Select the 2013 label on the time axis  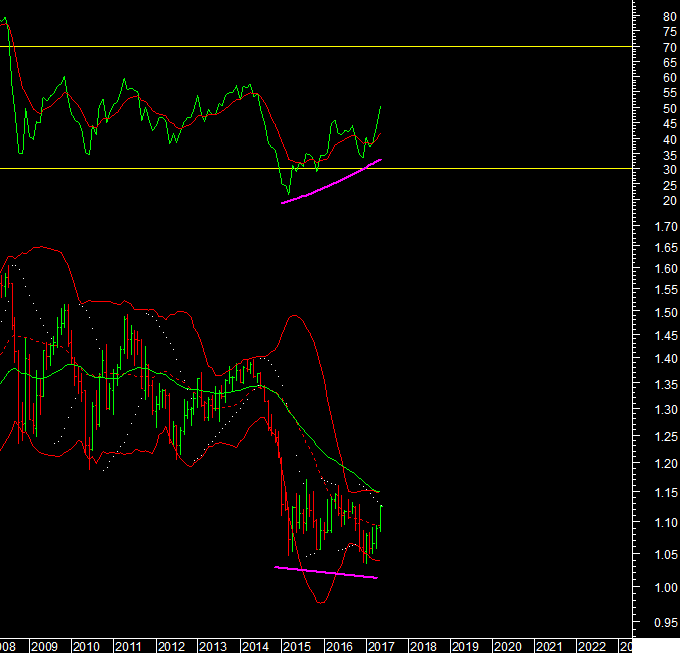coord(213,646)
